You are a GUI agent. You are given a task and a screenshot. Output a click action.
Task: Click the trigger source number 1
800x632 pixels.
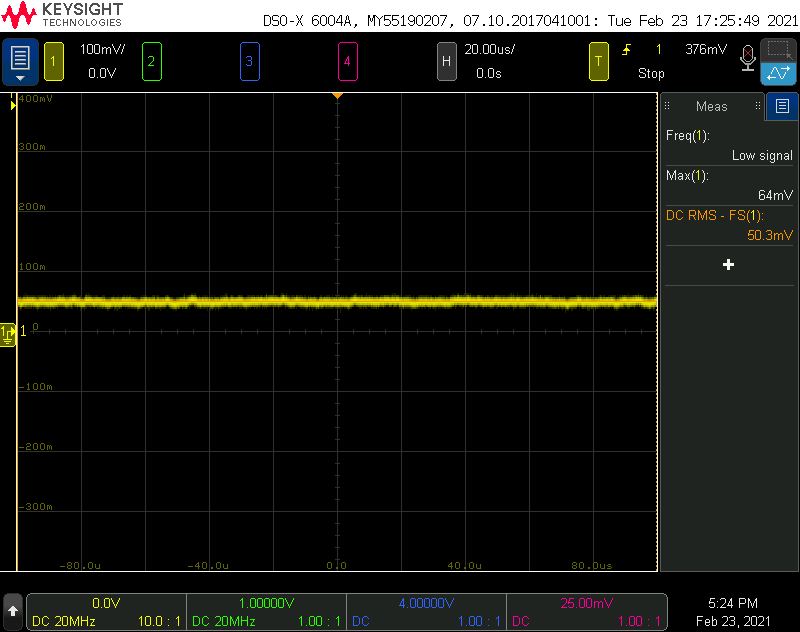[659, 49]
